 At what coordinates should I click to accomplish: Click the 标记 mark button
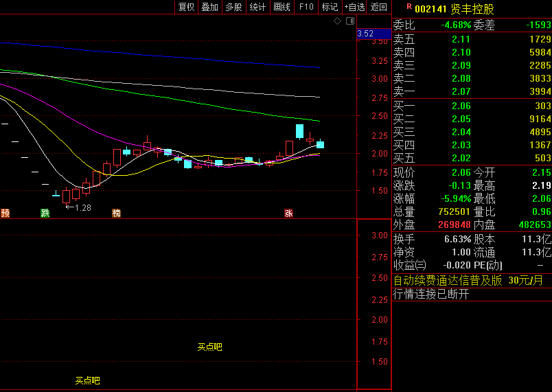tap(330, 7)
